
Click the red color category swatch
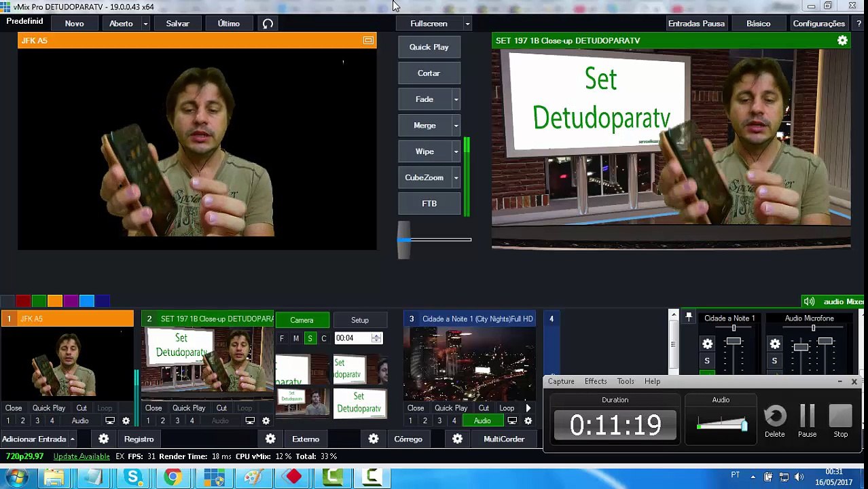(23, 302)
